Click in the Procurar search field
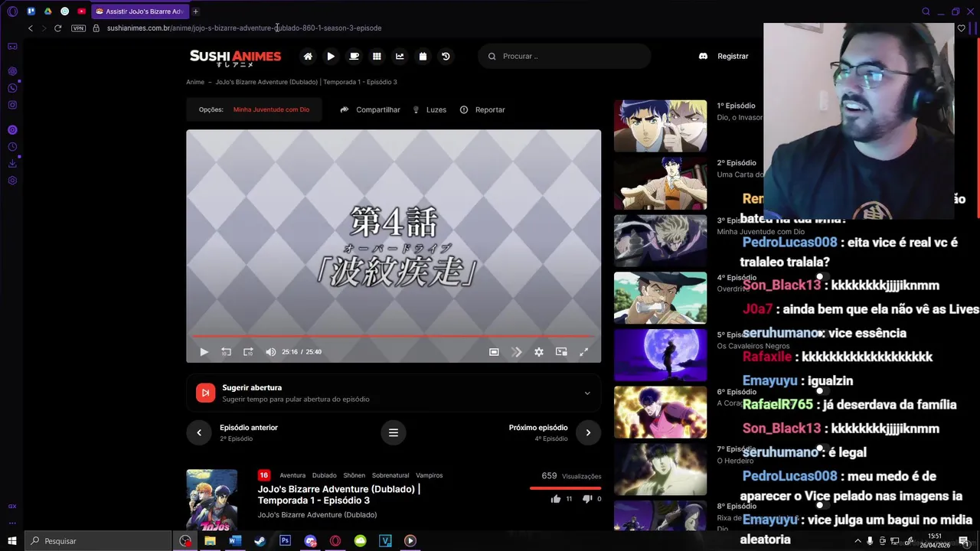 [565, 56]
